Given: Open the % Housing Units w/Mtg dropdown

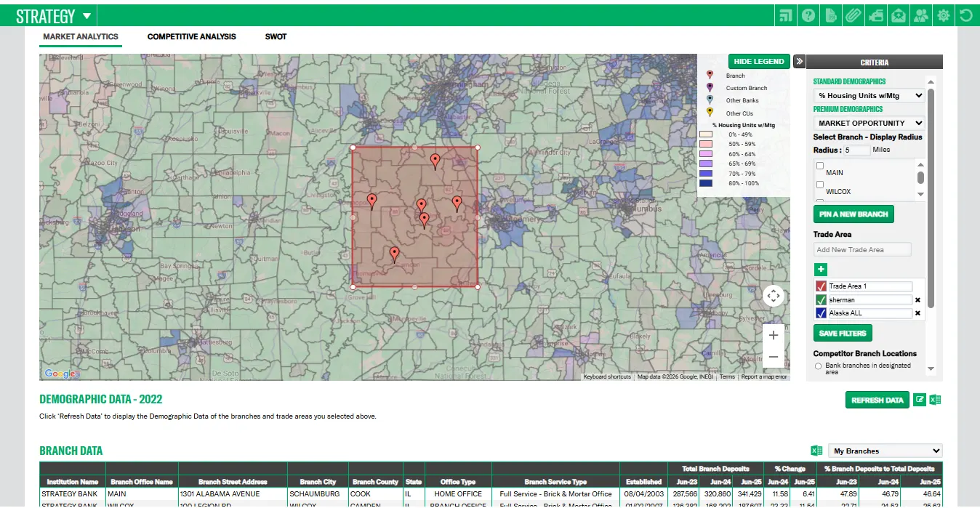Looking at the screenshot, I should 869,95.
